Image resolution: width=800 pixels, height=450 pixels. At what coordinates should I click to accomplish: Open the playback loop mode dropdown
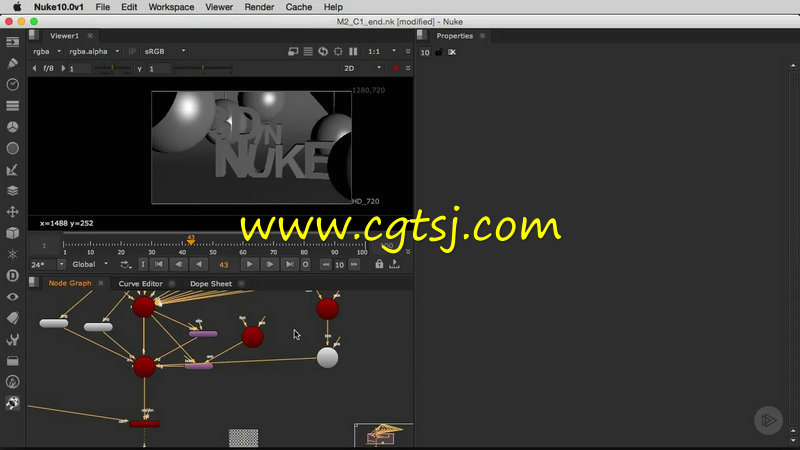126,264
